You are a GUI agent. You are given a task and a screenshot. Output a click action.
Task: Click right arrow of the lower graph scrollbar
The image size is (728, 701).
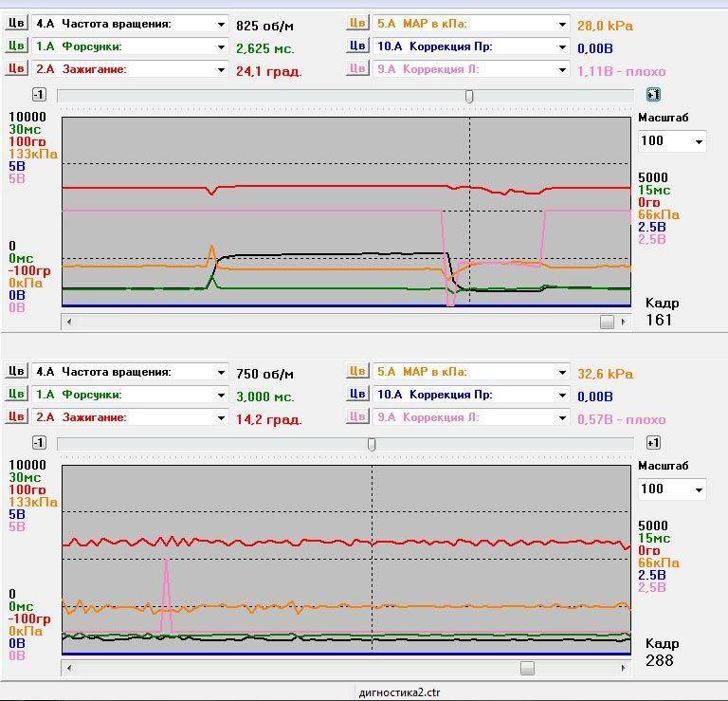[x=623, y=669]
